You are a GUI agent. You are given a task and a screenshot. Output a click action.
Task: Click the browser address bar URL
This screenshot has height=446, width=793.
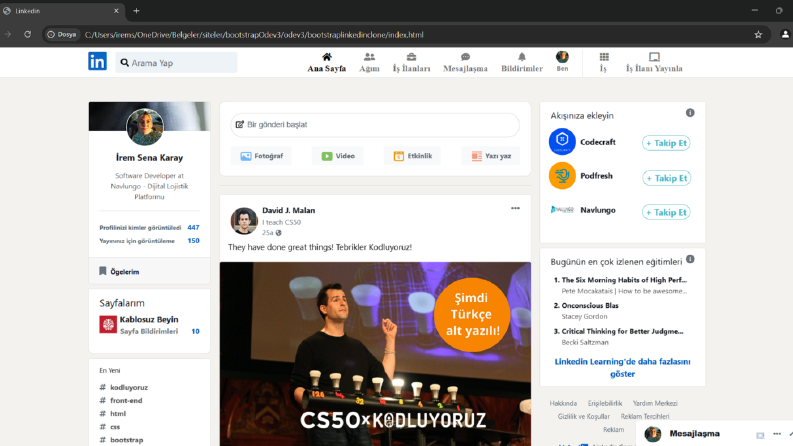click(x=254, y=35)
